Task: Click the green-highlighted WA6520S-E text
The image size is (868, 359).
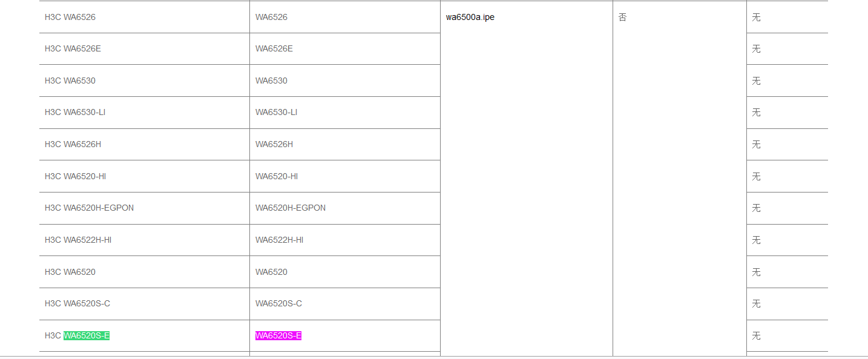Action: [87, 335]
